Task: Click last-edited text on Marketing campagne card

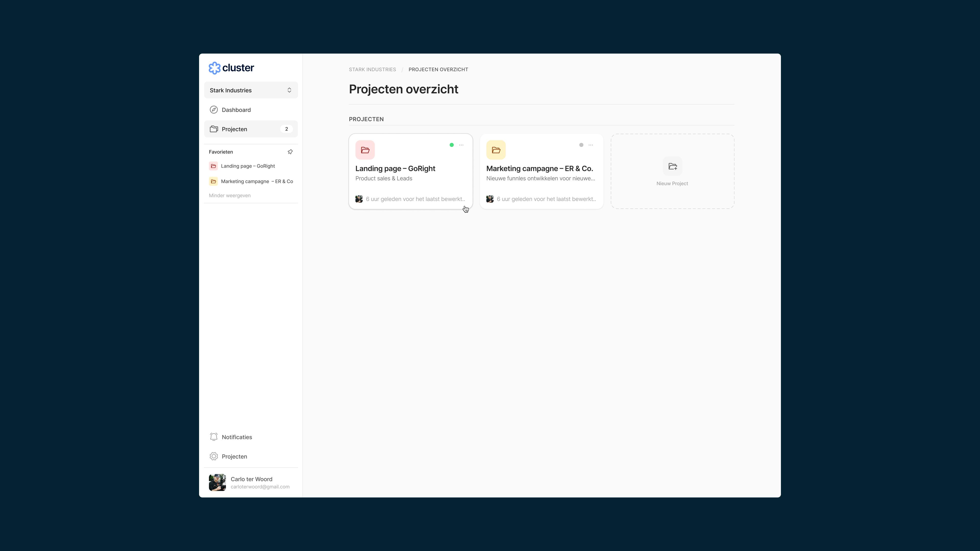Action: [x=546, y=199]
